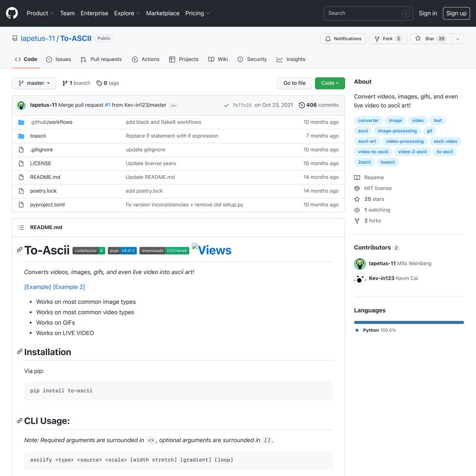Click the Go to file button
This screenshot has width=476, height=476.
(x=295, y=83)
